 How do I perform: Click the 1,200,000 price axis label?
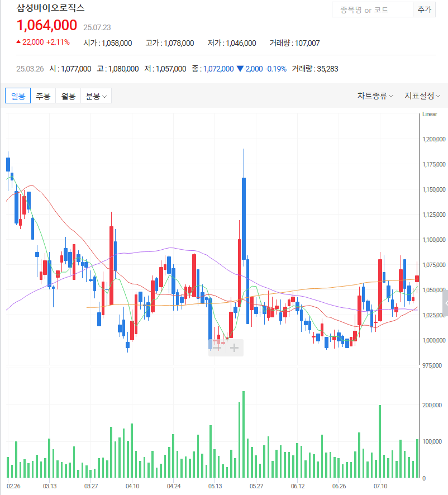point(434,139)
